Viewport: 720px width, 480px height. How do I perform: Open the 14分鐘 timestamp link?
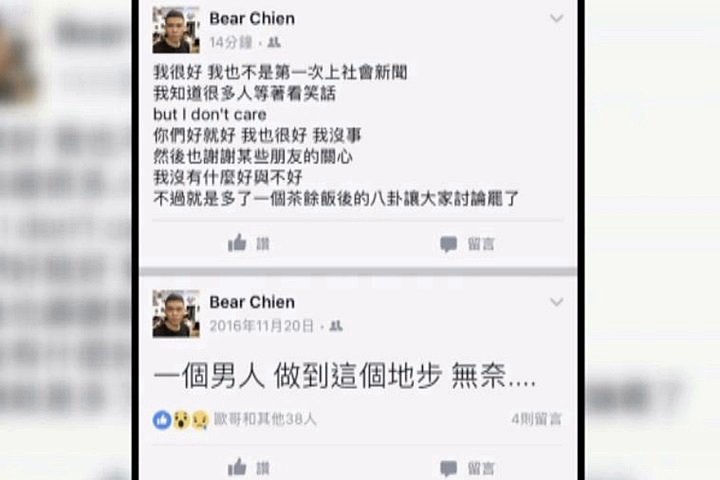[231, 43]
